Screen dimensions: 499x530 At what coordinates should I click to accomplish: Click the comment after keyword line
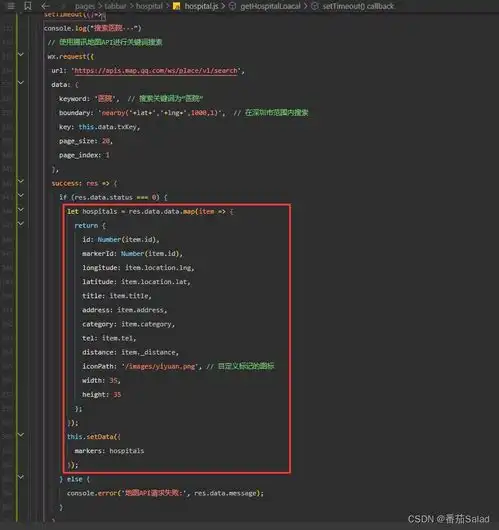click(x=165, y=99)
